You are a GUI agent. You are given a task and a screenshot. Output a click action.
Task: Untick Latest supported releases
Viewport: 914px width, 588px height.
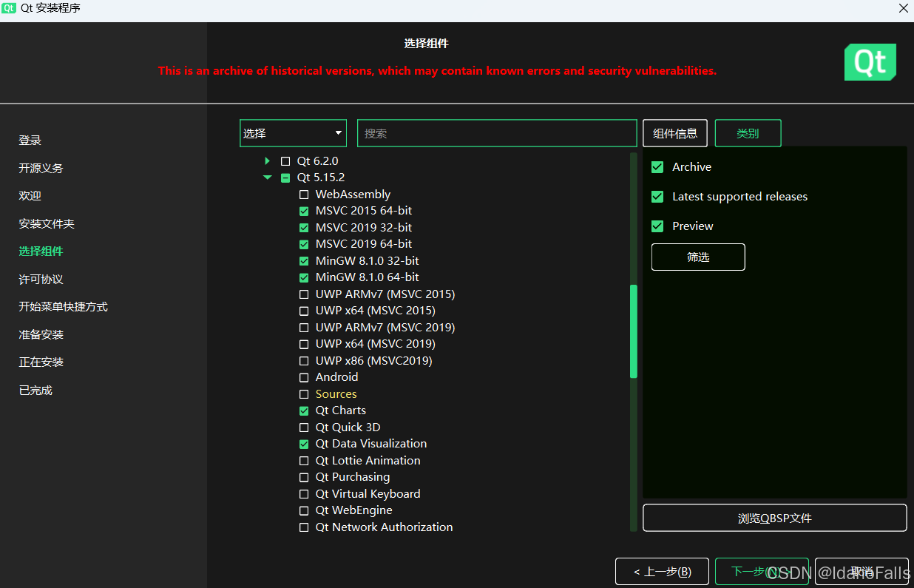click(657, 197)
